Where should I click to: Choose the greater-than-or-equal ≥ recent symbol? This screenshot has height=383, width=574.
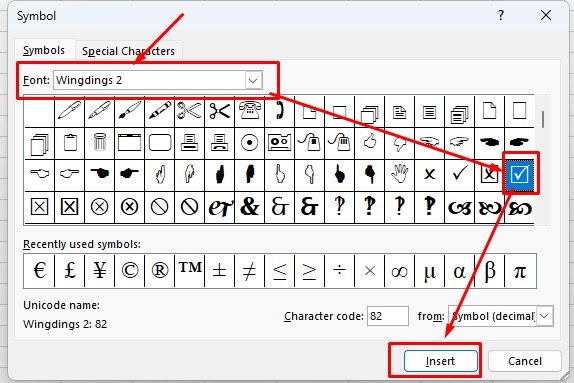pyautogui.click(x=309, y=271)
